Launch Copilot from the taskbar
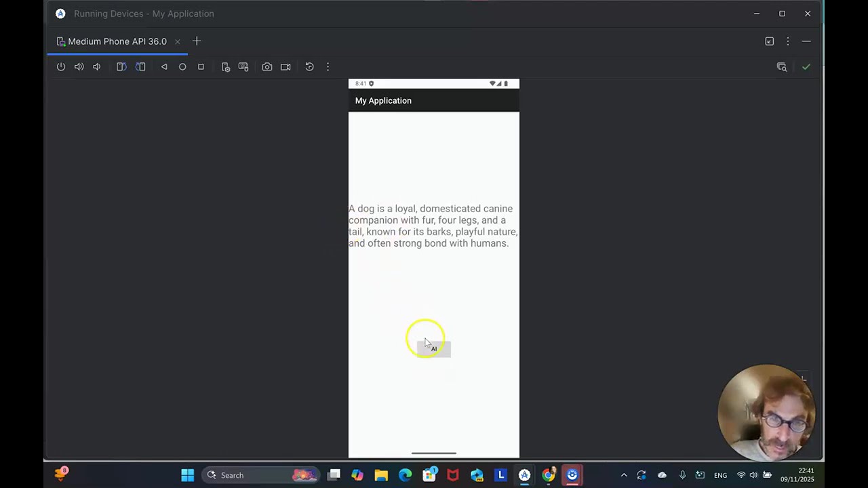868x488 pixels. [x=357, y=475]
